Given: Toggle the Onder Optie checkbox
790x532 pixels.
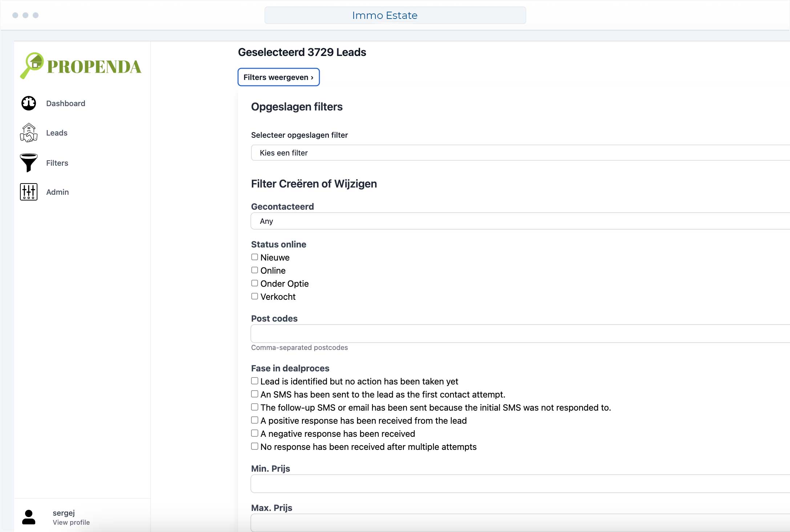Looking at the screenshot, I should click(255, 283).
